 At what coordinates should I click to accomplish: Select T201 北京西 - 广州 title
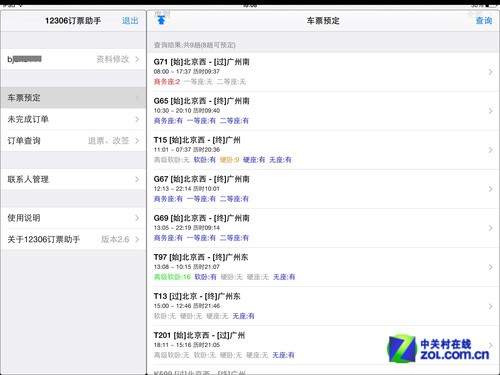(x=199, y=335)
